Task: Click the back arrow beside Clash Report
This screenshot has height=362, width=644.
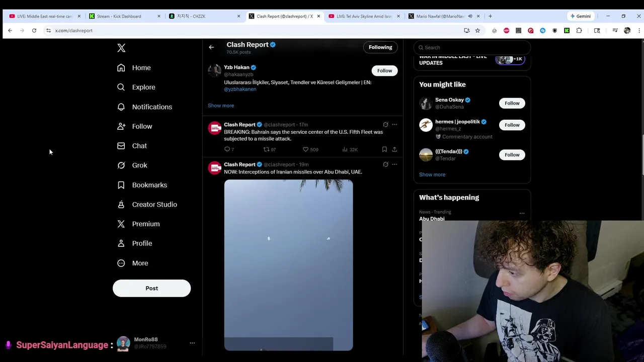Action: (211, 47)
